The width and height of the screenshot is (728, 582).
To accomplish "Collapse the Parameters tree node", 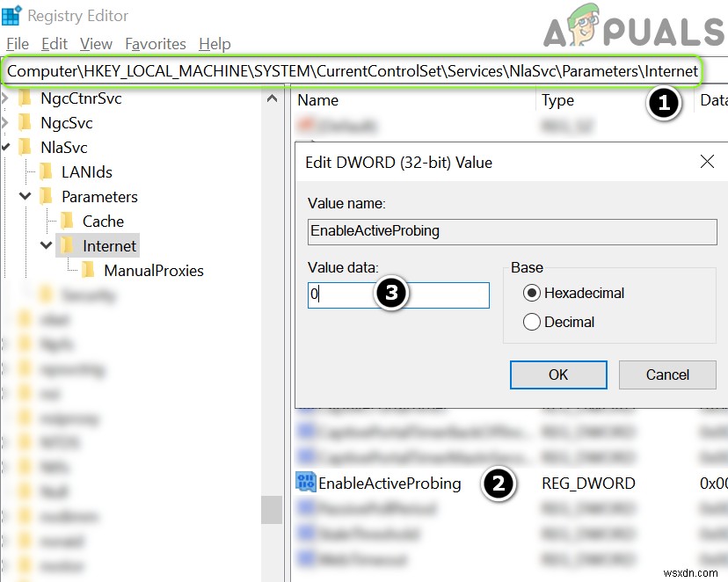I will coord(25,196).
